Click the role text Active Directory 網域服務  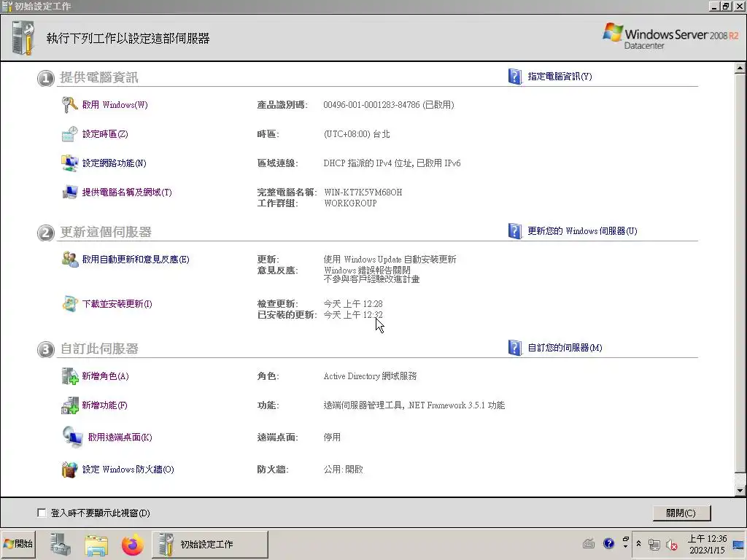(370, 376)
